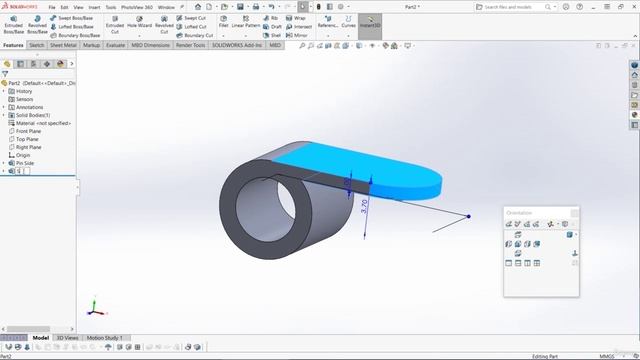The image size is (640, 360).
Task: Open the Fillet dropdown arrow
Action: pyautogui.click(x=223, y=36)
